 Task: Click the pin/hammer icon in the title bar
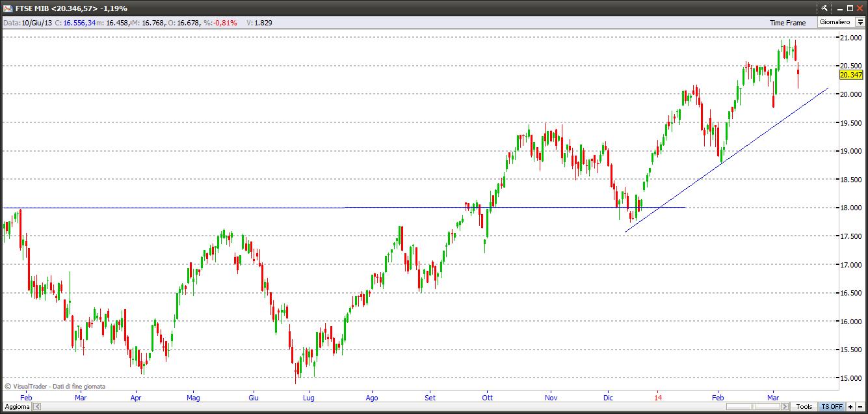824,8
